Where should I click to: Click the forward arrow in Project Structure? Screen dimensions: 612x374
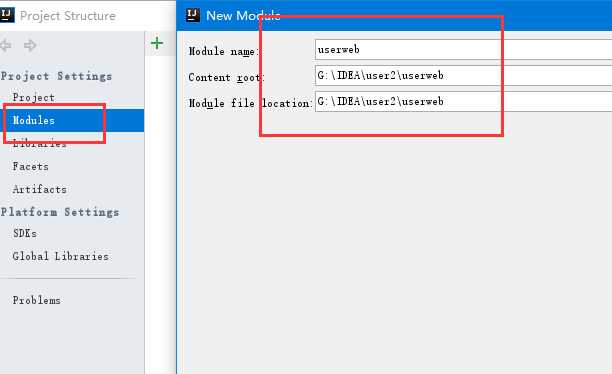(x=30, y=45)
